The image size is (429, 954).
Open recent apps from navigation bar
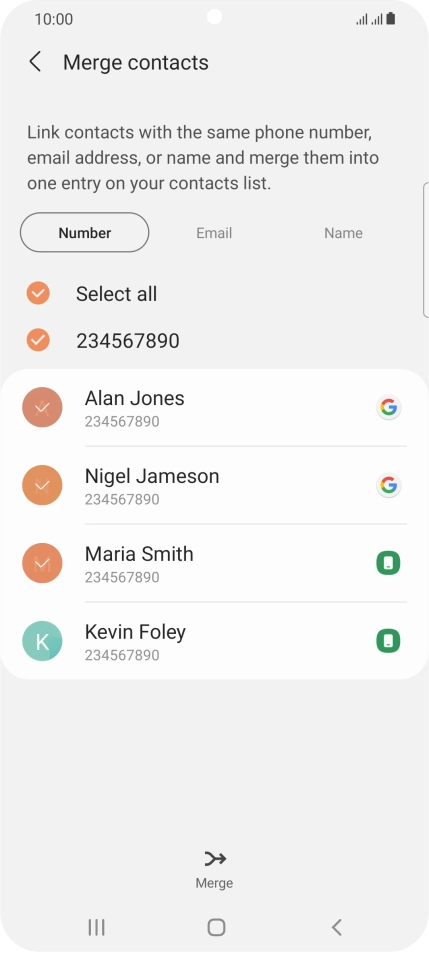[x=96, y=927]
